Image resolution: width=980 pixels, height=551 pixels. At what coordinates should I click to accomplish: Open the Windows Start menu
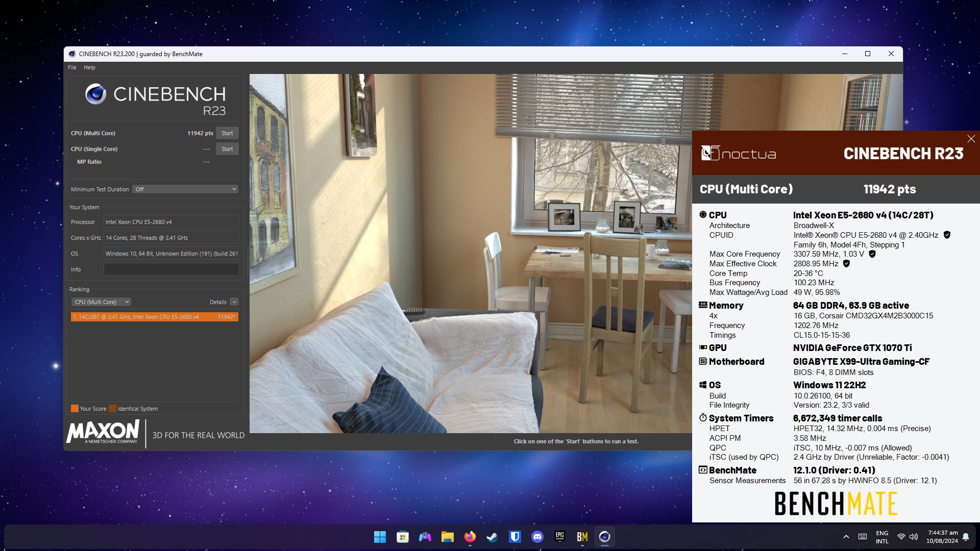pyautogui.click(x=380, y=537)
